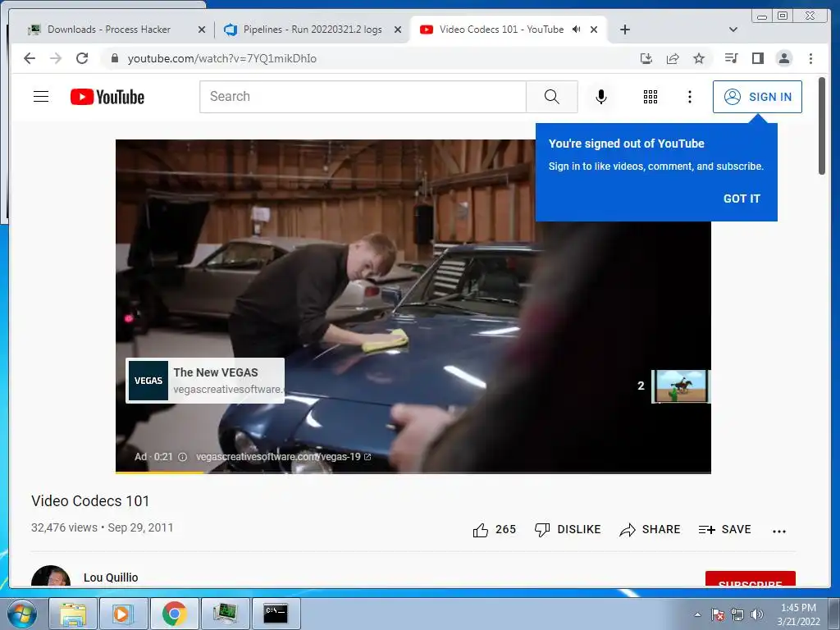The image size is (840, 630).
Task: Share this page from address bar
Action: coord(673,58)
